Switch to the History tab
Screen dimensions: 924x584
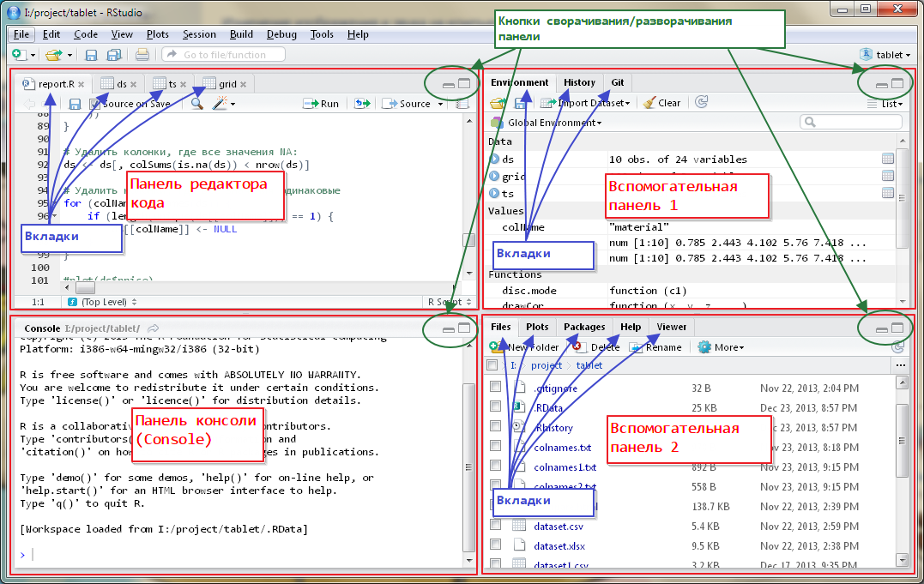[x=579, y=82]
